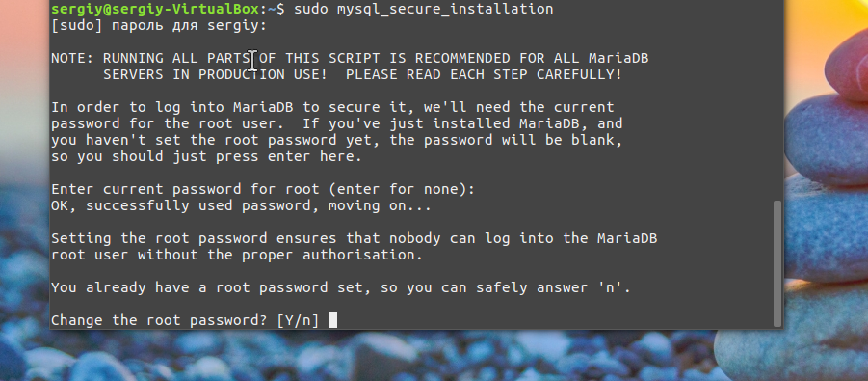Screen dimensions: 868x381
Task: Click the 'Change the root password?' prompt
Action: click(x=159, y=320)
